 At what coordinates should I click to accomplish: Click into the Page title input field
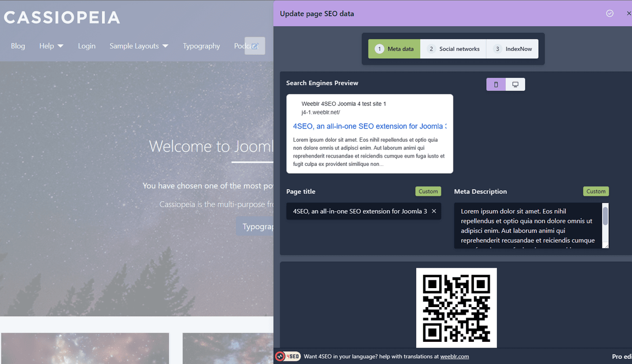[x=363, y=211]
